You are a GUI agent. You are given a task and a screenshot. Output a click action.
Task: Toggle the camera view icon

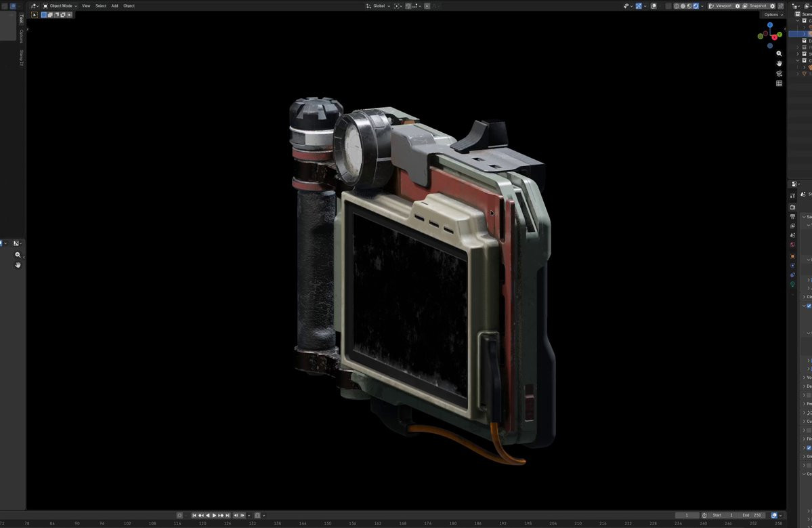pos(779,73)
